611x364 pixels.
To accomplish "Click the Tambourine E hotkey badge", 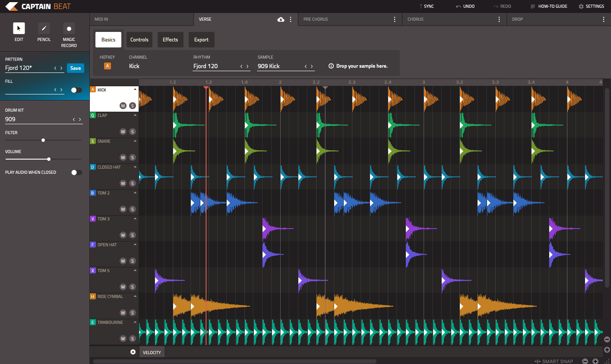I will pos(92,322).
